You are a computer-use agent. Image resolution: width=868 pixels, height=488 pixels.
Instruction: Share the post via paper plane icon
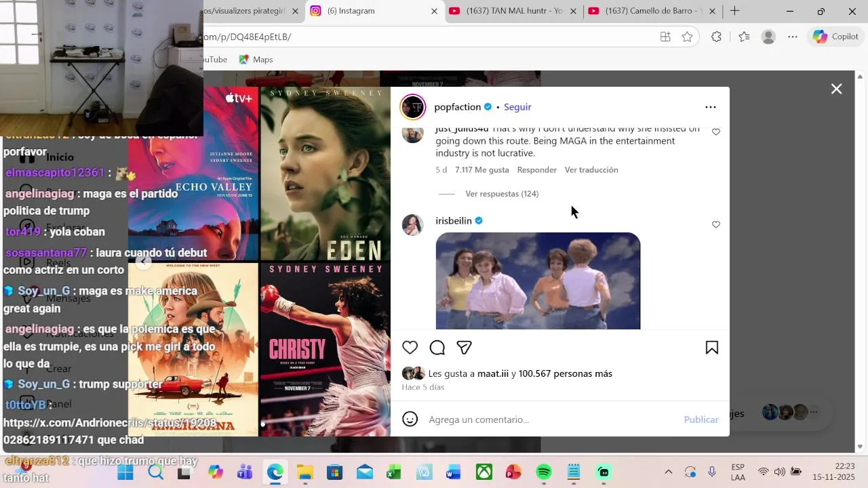click(464, 348)
